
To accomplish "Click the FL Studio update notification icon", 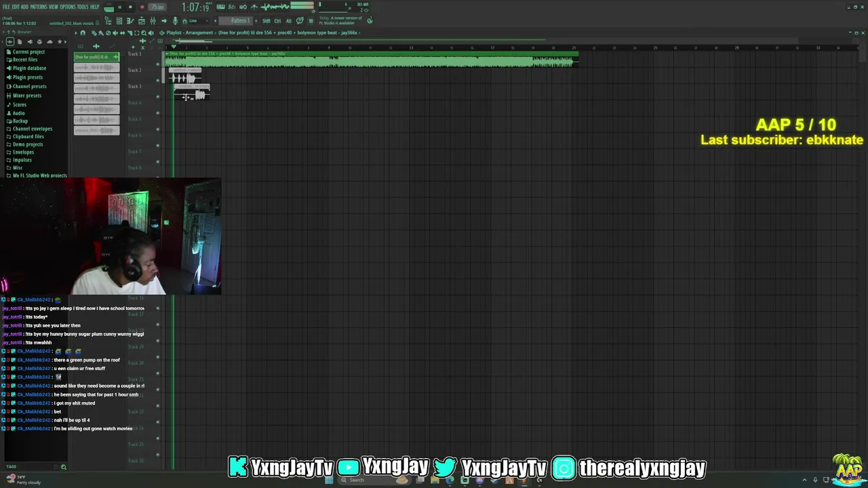I will click(370, 20).
